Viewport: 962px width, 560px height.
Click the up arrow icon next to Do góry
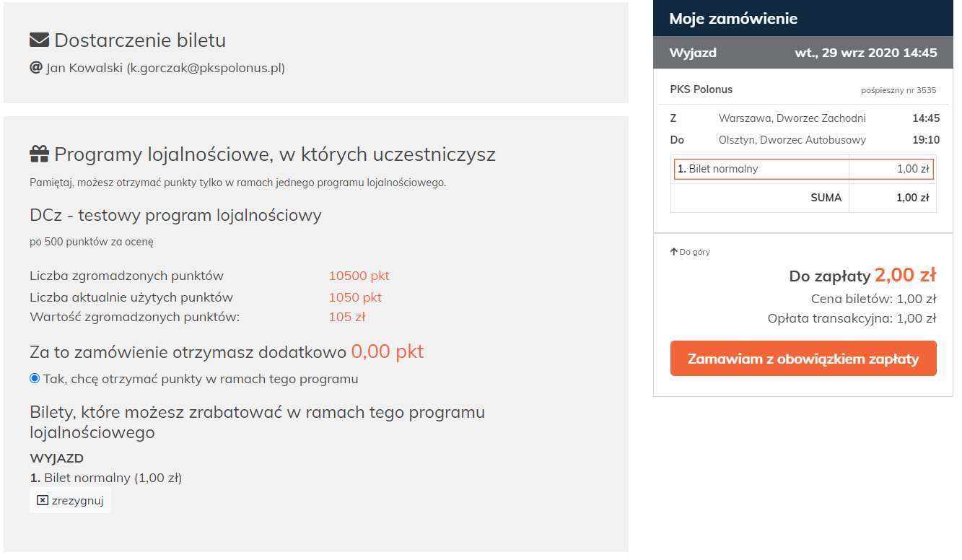tap(673, 252)
